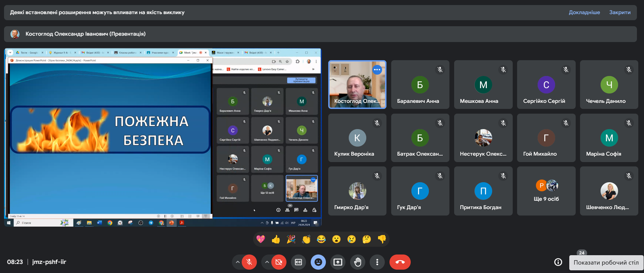Toggle closed captions with the CC button

tap(298, 262)
